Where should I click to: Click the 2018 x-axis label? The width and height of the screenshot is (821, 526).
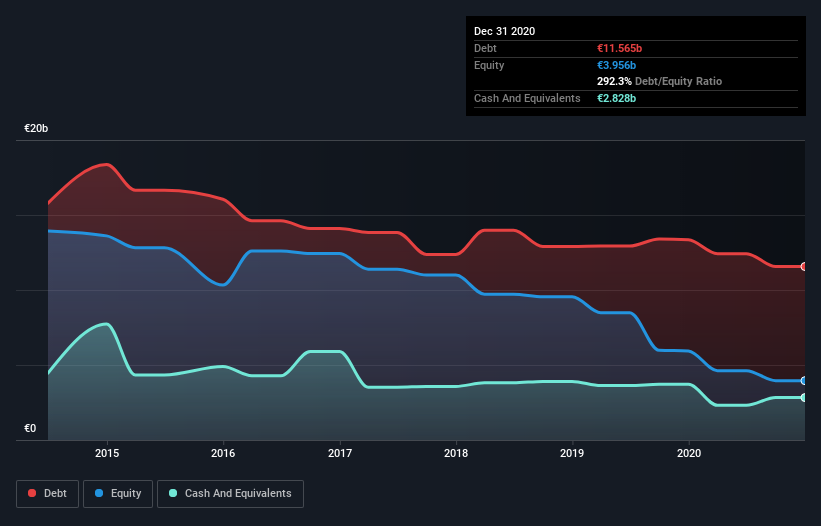456,453
